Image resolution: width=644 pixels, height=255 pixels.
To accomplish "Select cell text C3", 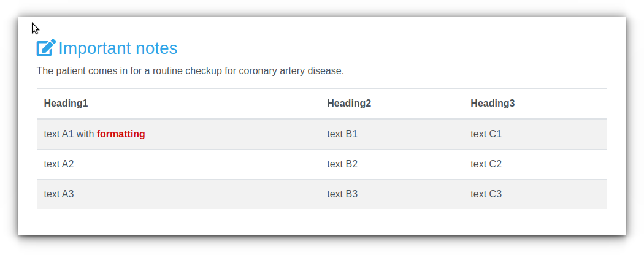I will [x=486, y=194].
